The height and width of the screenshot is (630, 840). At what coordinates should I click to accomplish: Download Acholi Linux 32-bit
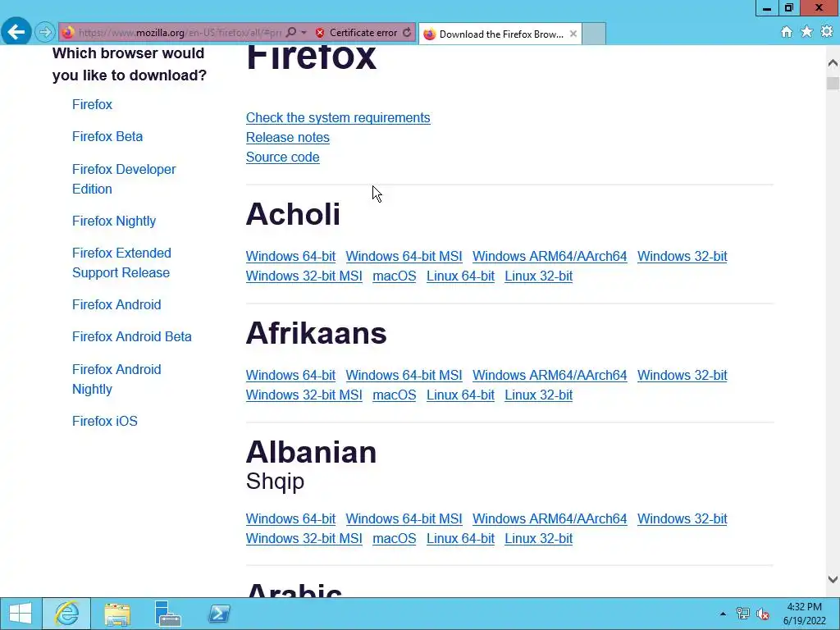(x=538, y=276)
